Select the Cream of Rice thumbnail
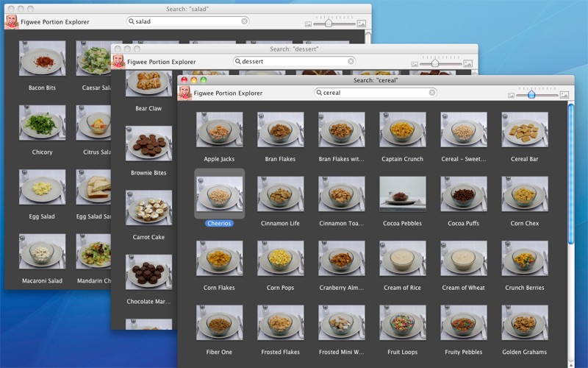 coord(403,258)
